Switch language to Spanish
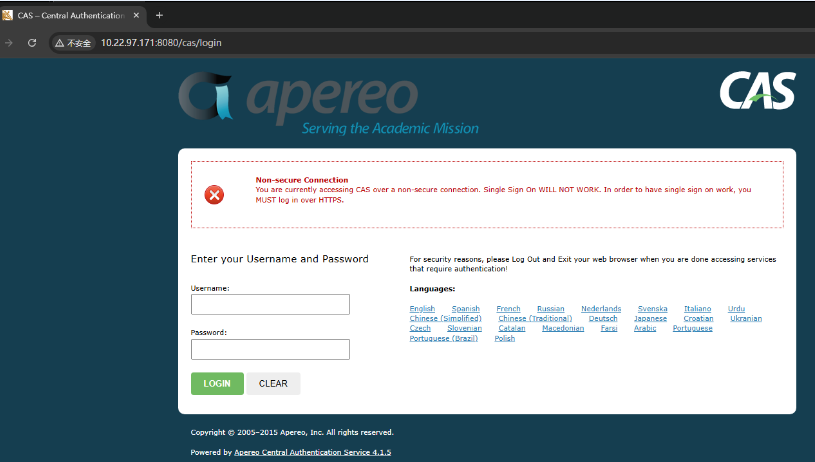The height and width of the screenshot is (462, 815). [466, 309]
